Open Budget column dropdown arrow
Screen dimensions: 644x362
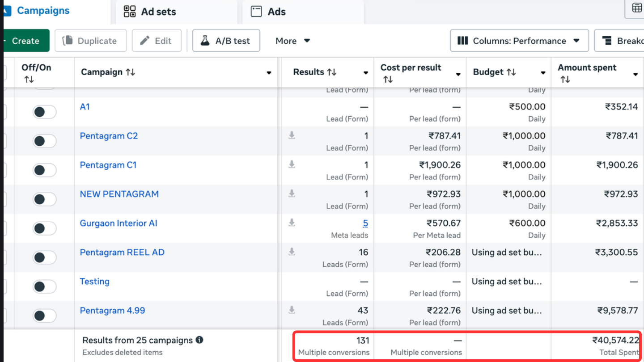pyautogui.click(x=543, y=73)
